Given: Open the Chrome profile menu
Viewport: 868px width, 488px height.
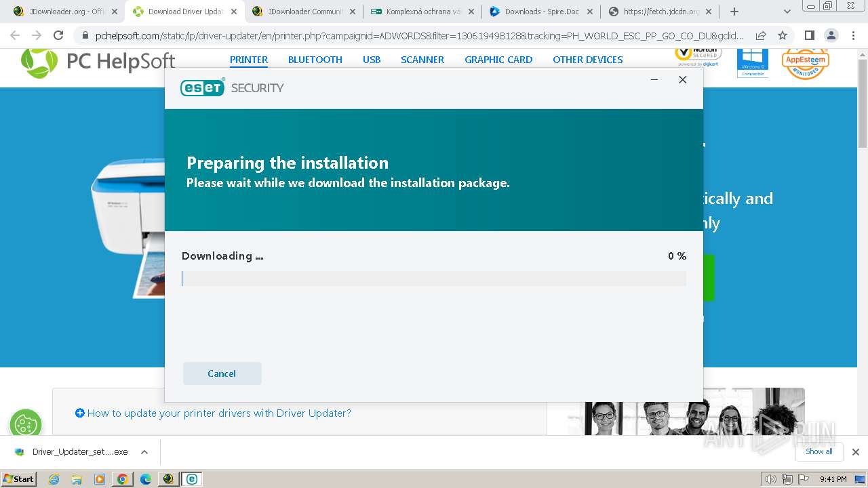Looking at the screenshot, I should coord(831,36).
